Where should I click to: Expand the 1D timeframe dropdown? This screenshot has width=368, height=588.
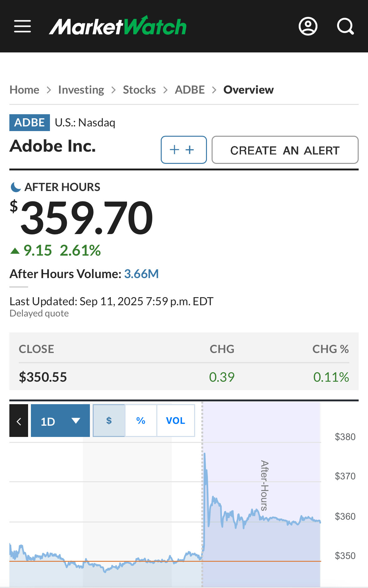pyautogui.click(x=60, y=421)
